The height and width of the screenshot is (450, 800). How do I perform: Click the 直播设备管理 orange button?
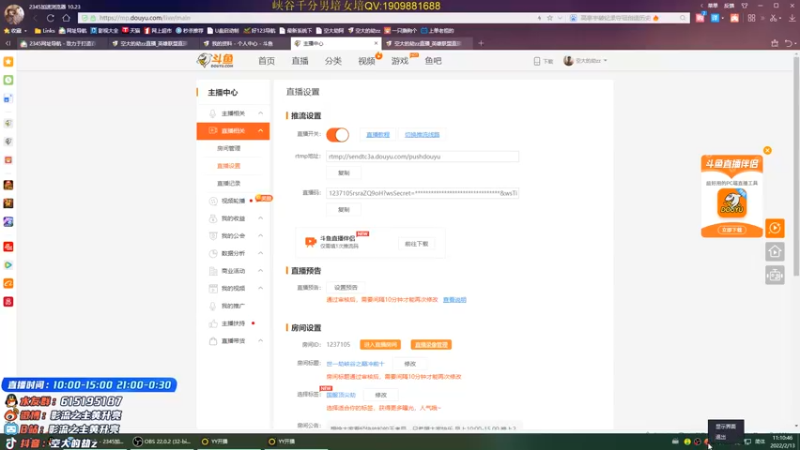tap(431, 345)
